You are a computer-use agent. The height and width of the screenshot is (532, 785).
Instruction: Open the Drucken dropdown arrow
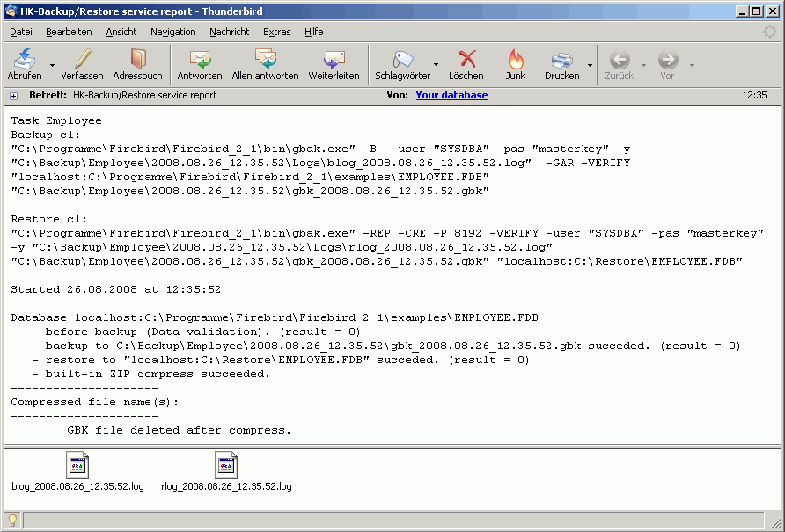tap(590, 65)
